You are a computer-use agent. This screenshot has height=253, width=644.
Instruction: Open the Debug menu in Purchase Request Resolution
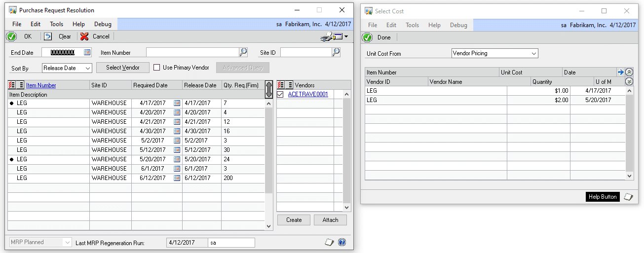(x=103, y=24)
